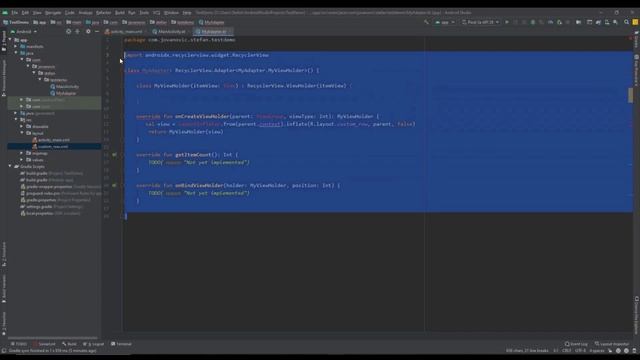Screen dimensions: 640x360
Task: Collapse the app module tree node
Action: 10,40
